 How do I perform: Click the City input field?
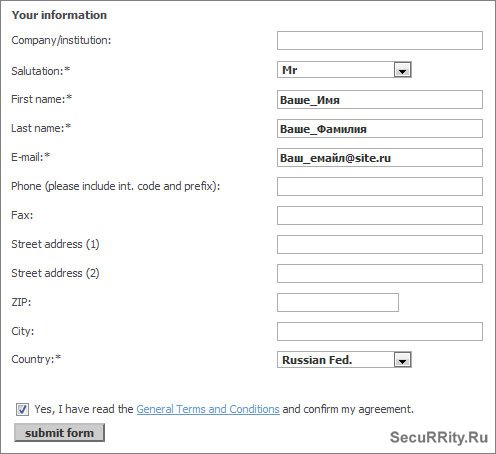pyautogui.click(x=380, y=331)
